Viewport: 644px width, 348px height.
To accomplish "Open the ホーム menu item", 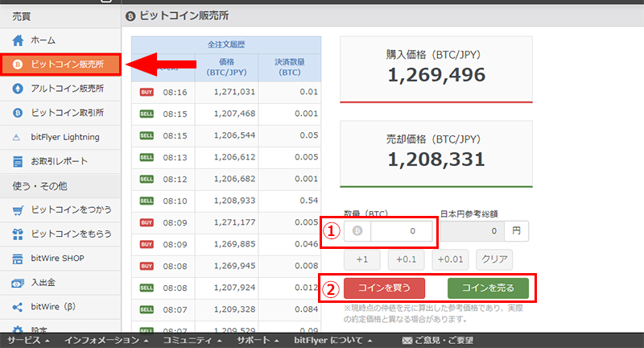I will pyautogui.click(x=60, y=40).
